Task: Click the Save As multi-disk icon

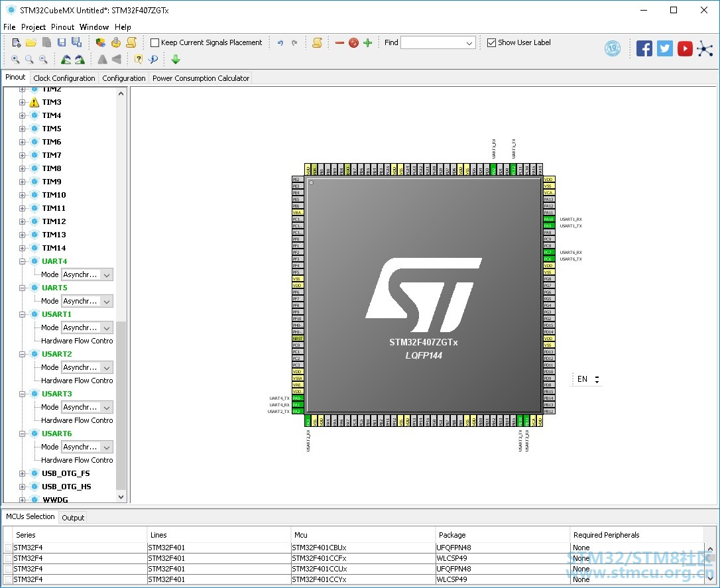Action: [x=77, y=42]
